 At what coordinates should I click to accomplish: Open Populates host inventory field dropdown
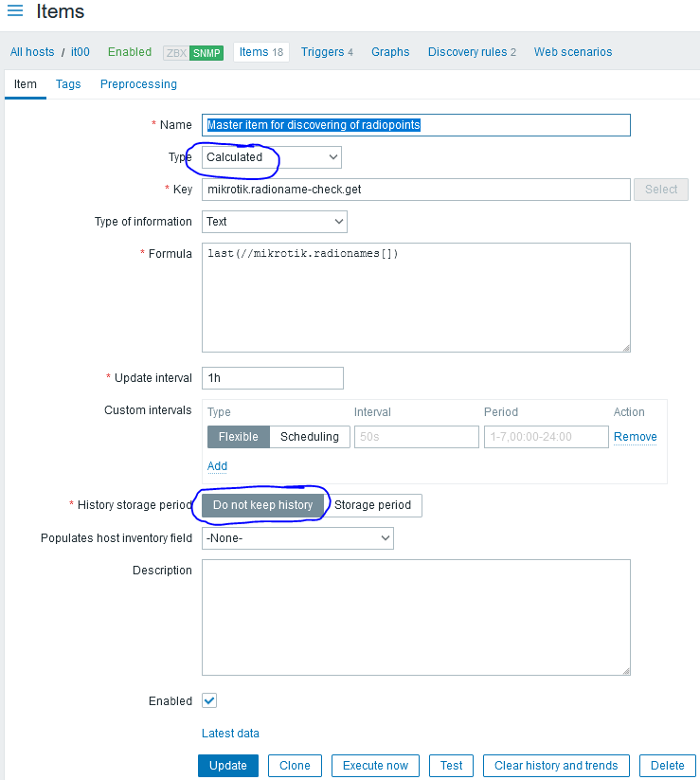coord(297,538)
